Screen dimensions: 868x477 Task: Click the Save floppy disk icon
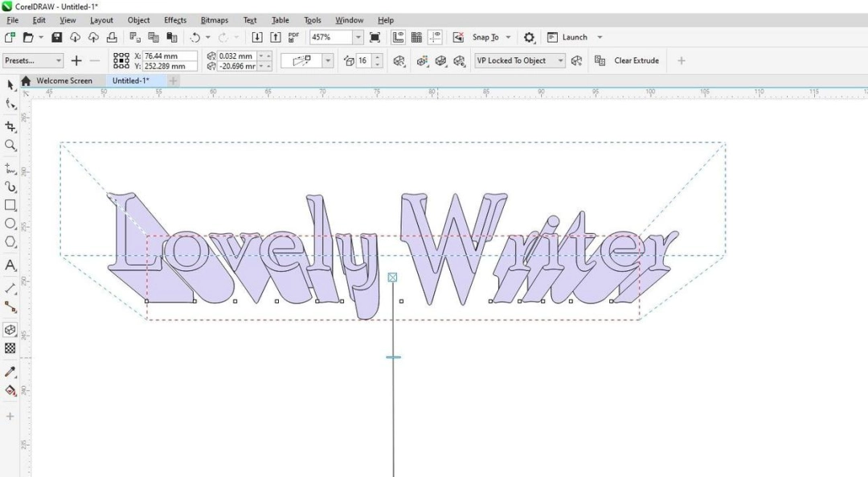click(56, 37)
